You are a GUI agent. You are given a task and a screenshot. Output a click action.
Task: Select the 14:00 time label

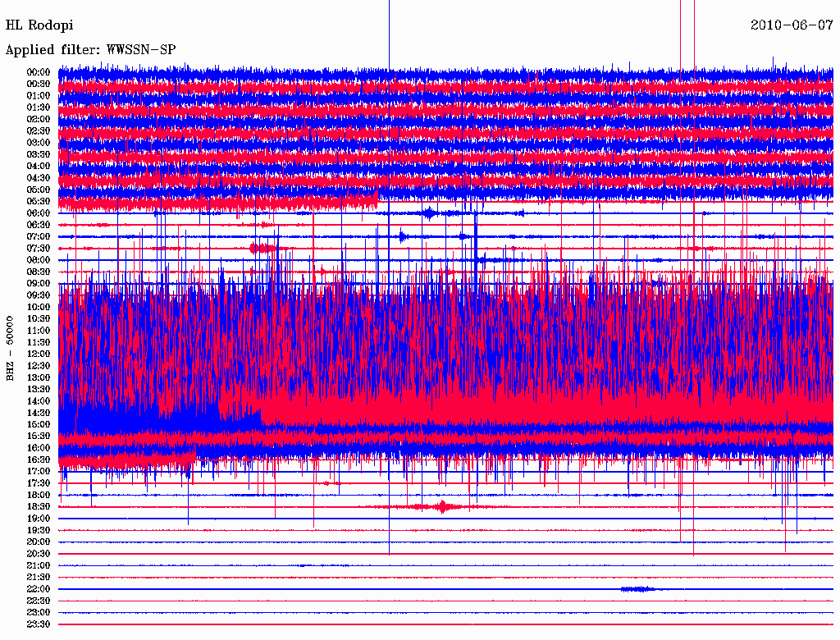[x=39, y=401]
